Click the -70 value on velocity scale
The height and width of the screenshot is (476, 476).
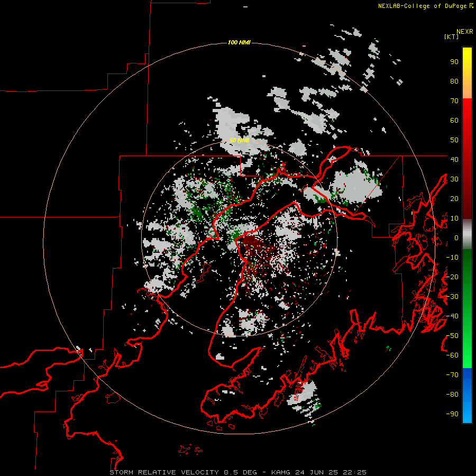point(452,375)
